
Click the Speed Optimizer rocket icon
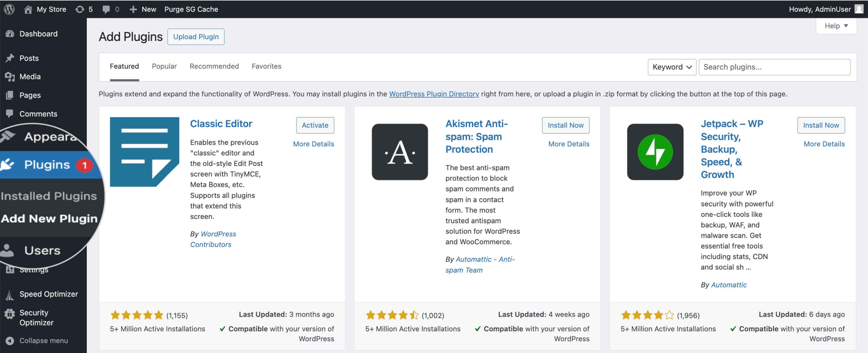[10, 295]
